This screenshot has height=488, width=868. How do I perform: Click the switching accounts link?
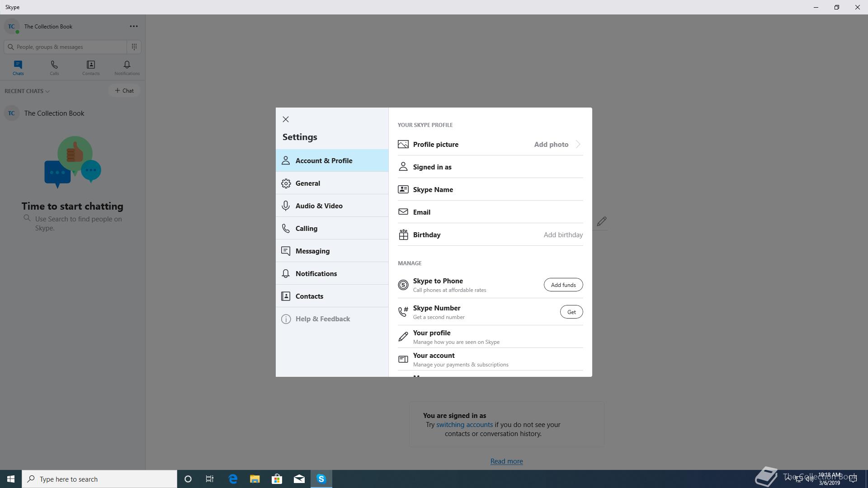click(464, 425)
